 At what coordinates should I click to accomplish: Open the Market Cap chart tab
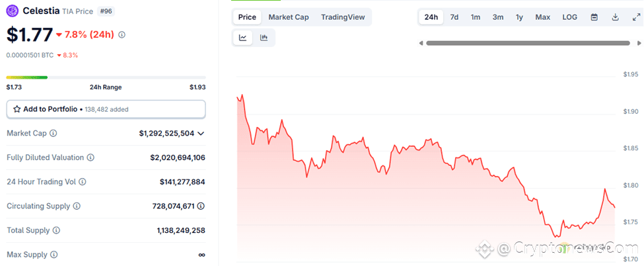click(x=289, y=17)
